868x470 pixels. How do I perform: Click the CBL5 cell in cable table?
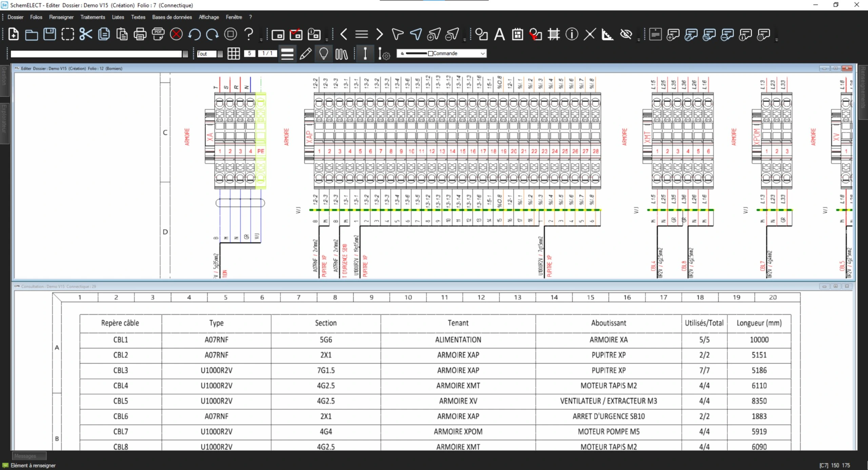[120, 401]
